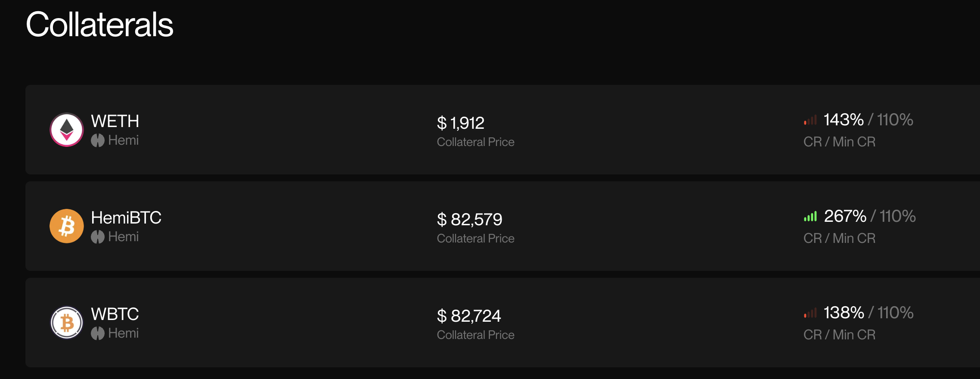Click the Hemi label under WBTC
Viewport: 980px width, 379px height.
[124, 333]
